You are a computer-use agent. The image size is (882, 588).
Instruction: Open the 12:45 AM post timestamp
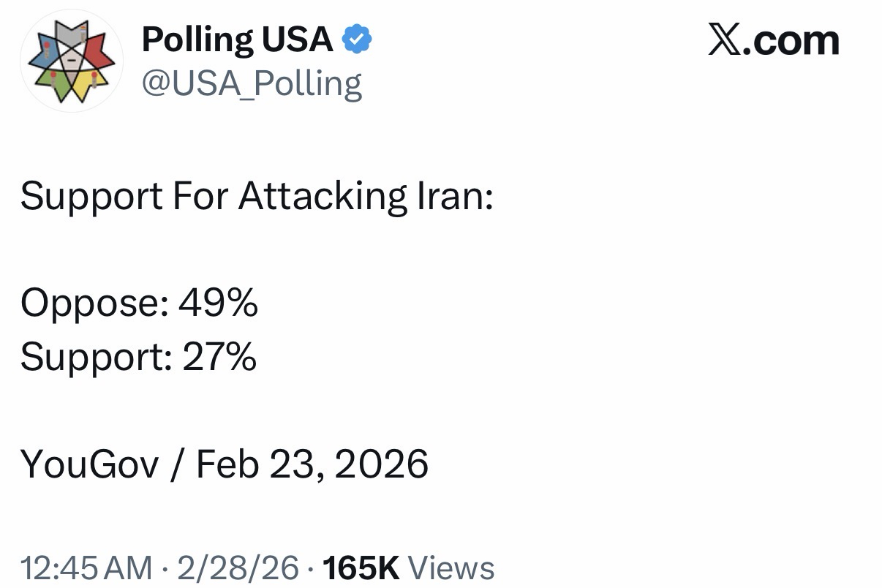coord(86,568)
